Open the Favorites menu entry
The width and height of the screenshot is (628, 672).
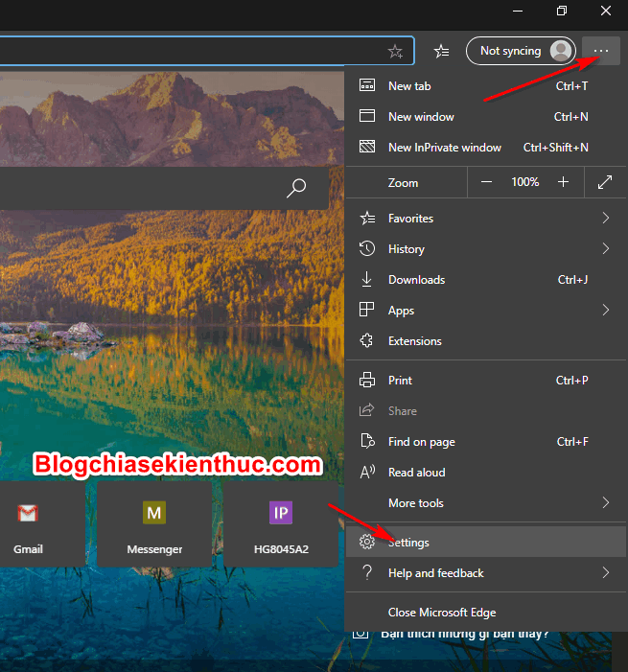coord(485,219)
